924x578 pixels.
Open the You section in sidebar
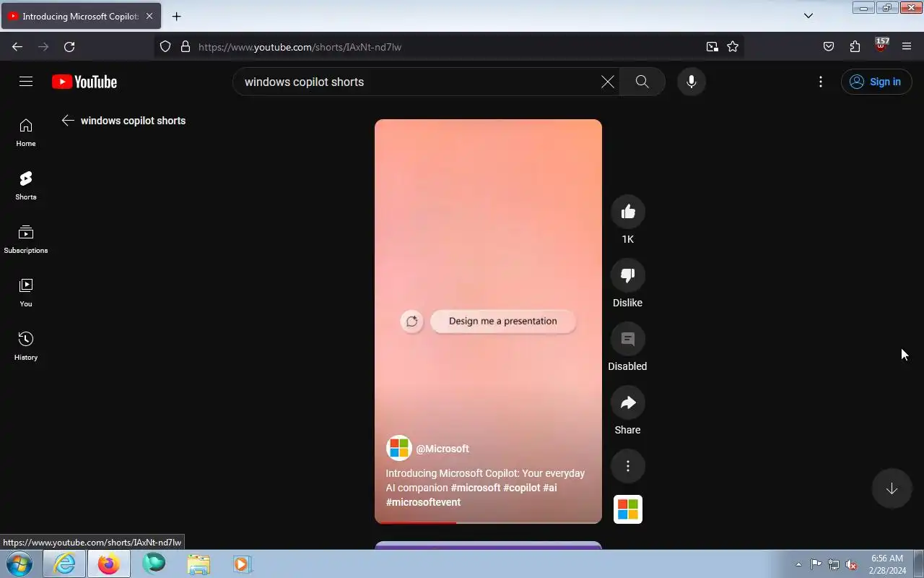[x=26, y=293]
